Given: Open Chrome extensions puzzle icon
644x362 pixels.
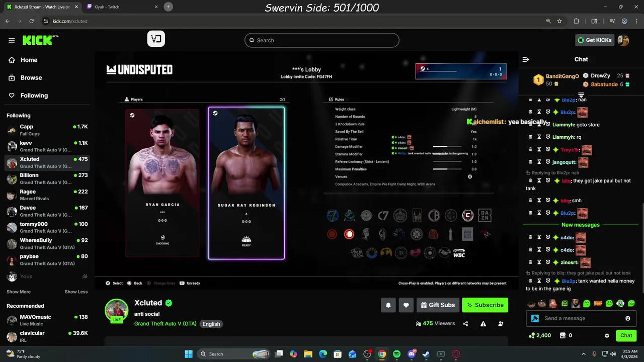Looking at the screenshot, I should pyautogui.click(x=577, y=21).
